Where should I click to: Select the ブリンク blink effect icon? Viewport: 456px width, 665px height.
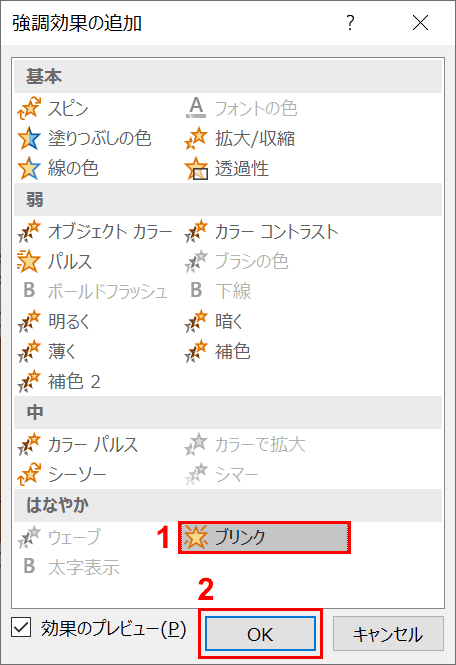[196, 537]
